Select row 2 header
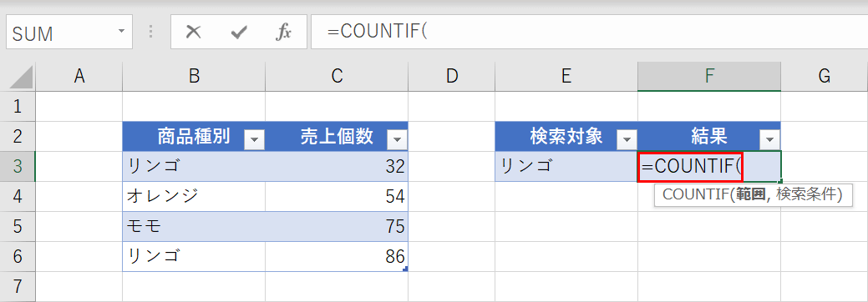 coord(18,136)
